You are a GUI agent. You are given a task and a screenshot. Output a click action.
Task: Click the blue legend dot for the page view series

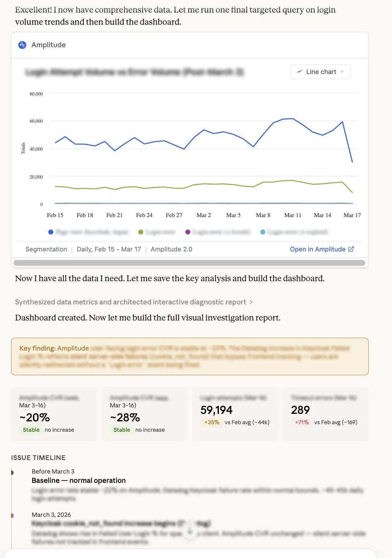pos(50,232)
